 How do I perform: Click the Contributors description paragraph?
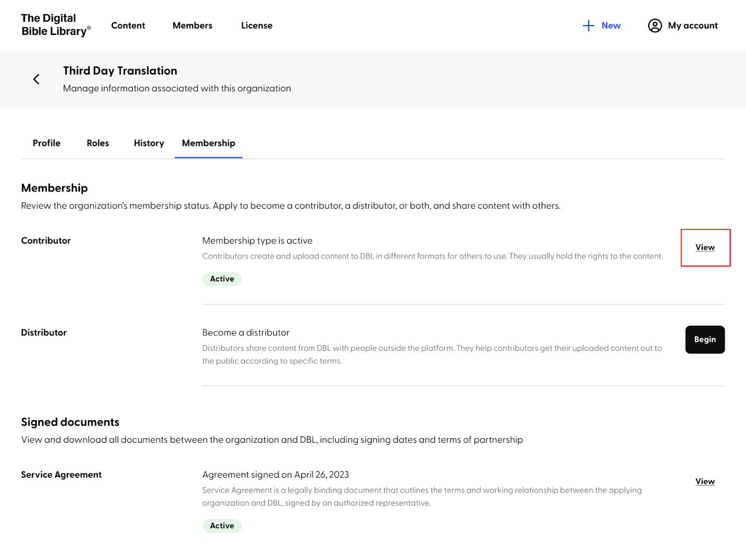433,256
